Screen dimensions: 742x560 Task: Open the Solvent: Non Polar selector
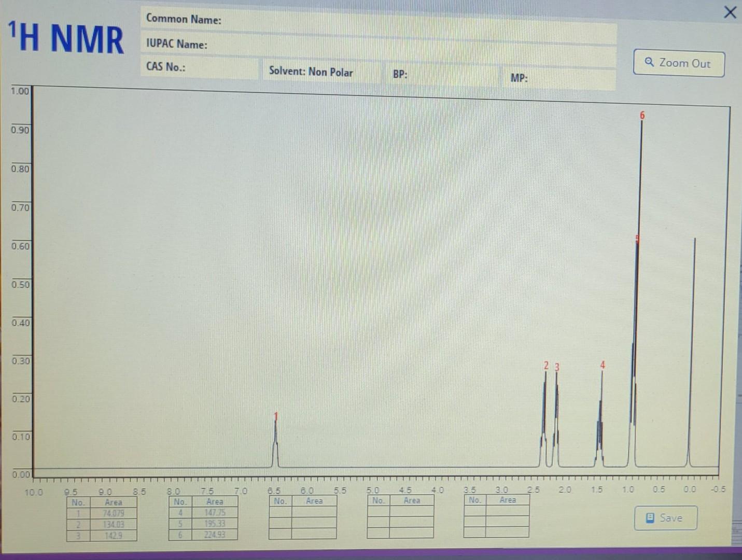coord(321,72)
